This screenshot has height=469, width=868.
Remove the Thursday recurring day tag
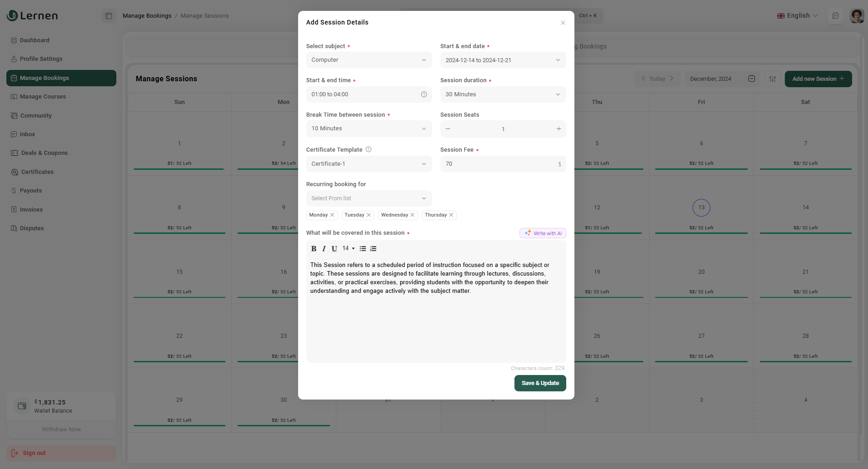(x=451, y=215)
